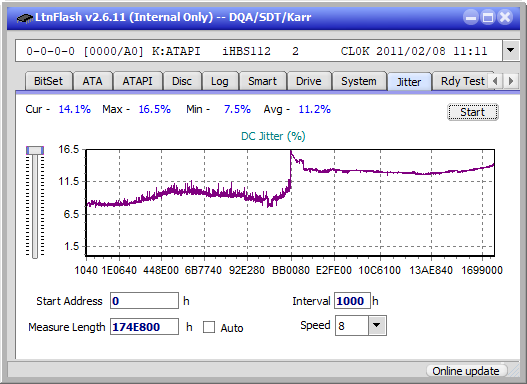Click the DC Jitter (%) chart title
The image size is (527, 384).
273,136
